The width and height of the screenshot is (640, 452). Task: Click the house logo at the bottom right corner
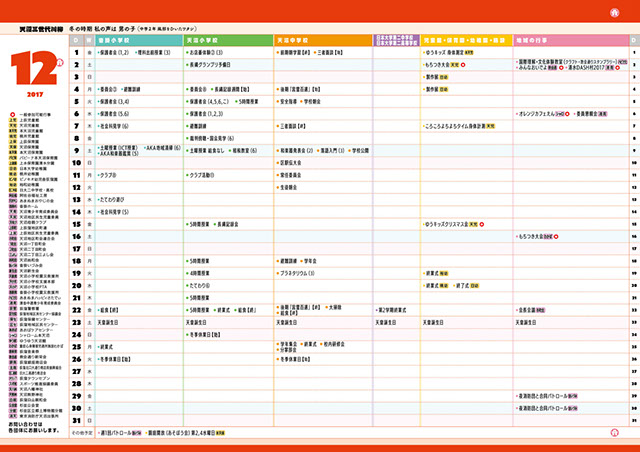click(614, 433)
